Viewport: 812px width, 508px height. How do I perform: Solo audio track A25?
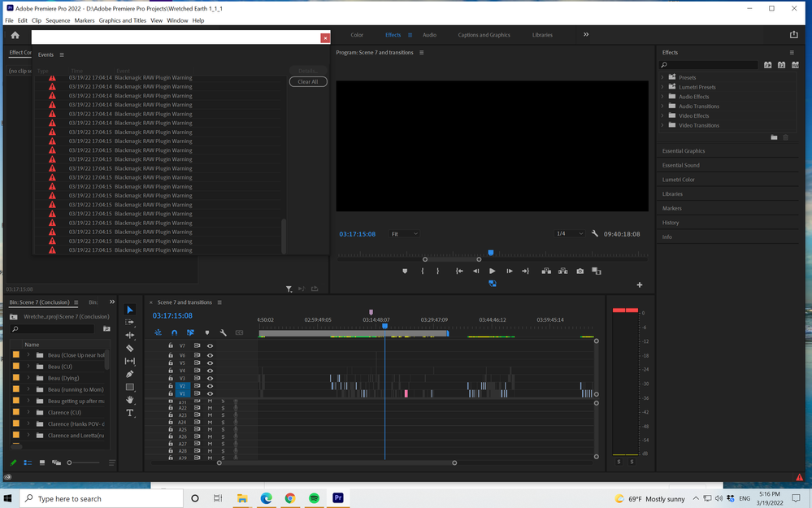[224, 430]
